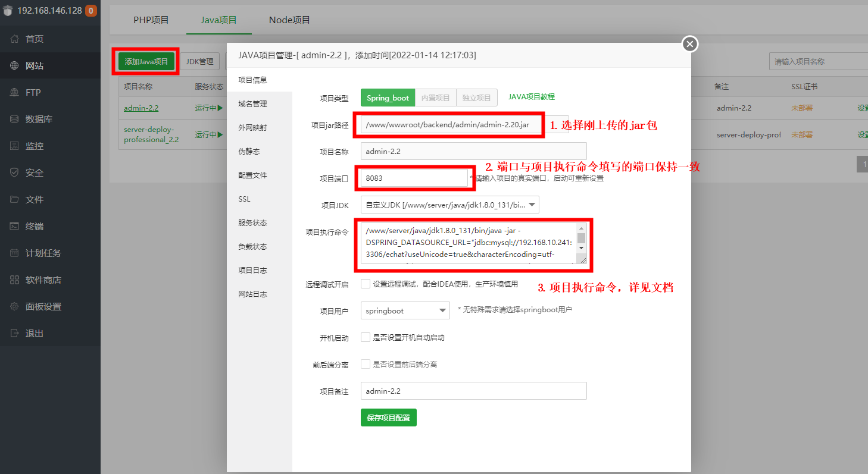Toggle the start-on-boot checkbox
This screenshot has width=868, height=474.
pos(366,337)
